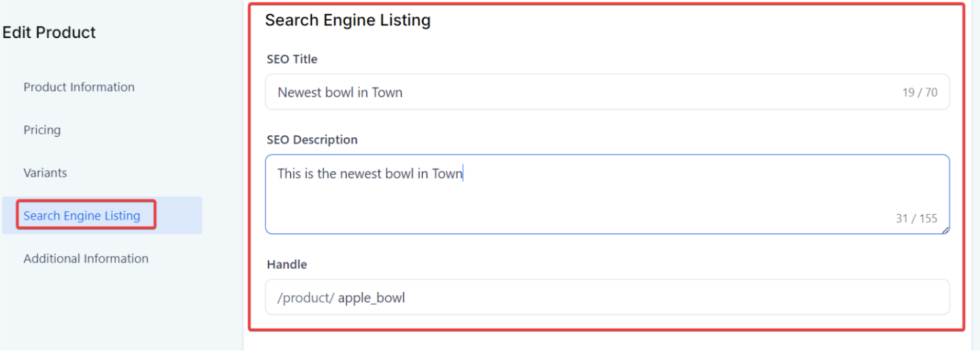
Task: Click the Edit Product page heading
Action: pyautogui.click(x=49, y=33)
